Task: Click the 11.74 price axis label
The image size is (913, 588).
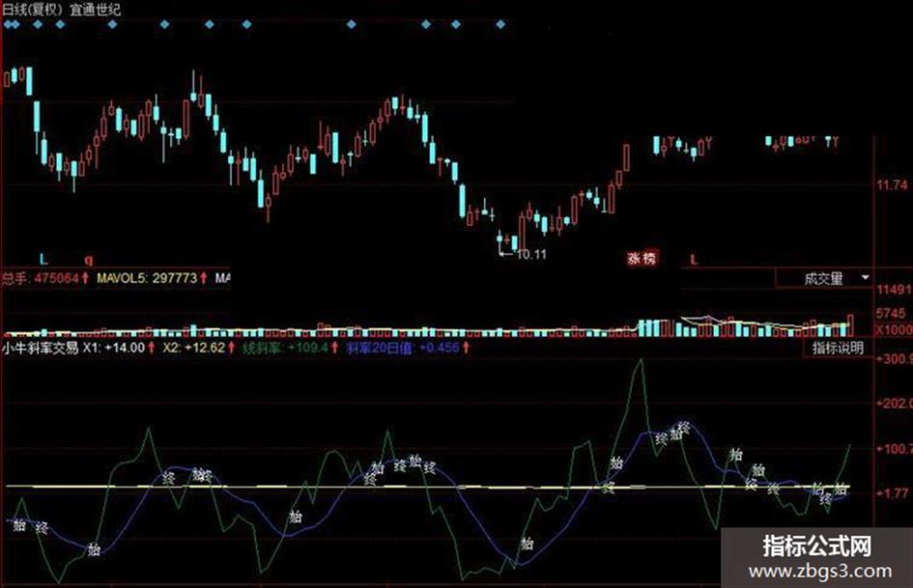Action: (892, 185)
